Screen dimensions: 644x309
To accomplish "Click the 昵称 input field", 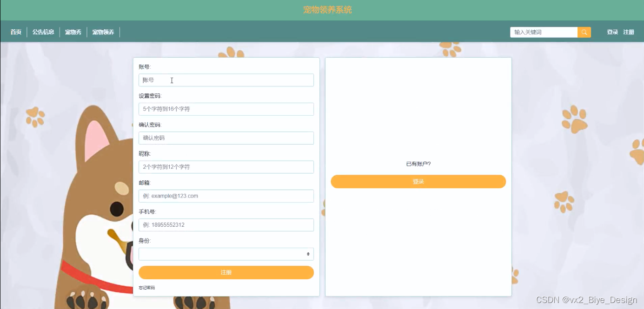I will pos(226,167).
